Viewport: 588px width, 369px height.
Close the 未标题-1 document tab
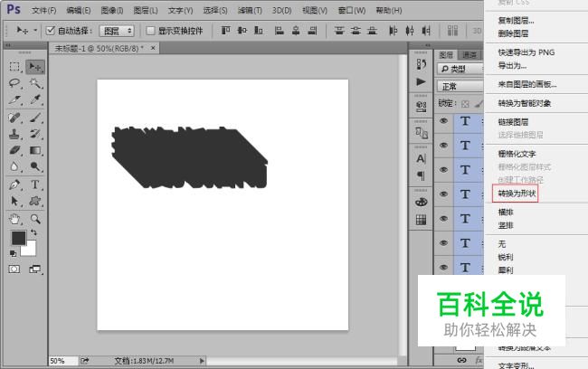click(153, 48)
